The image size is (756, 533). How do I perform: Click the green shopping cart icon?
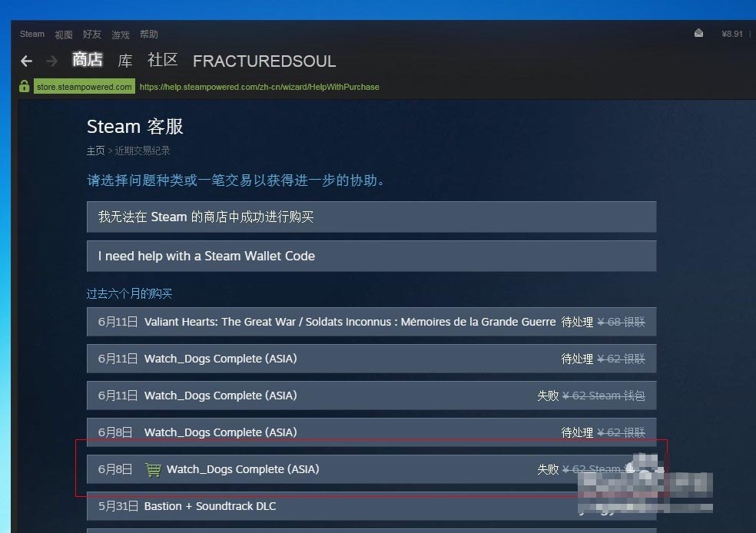(153, 469)
